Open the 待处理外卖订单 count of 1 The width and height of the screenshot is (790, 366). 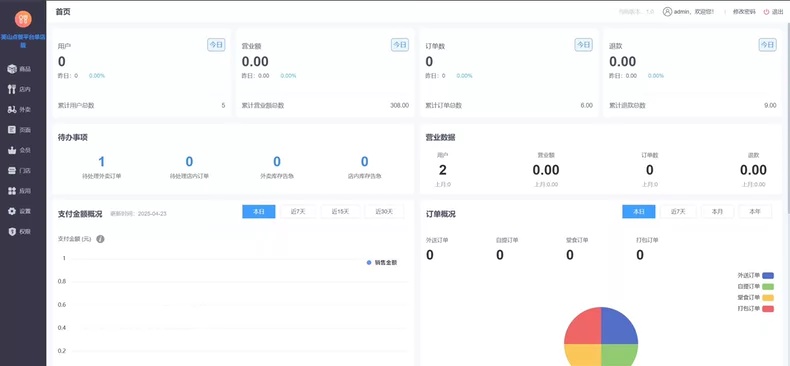(x=101, y=162)
